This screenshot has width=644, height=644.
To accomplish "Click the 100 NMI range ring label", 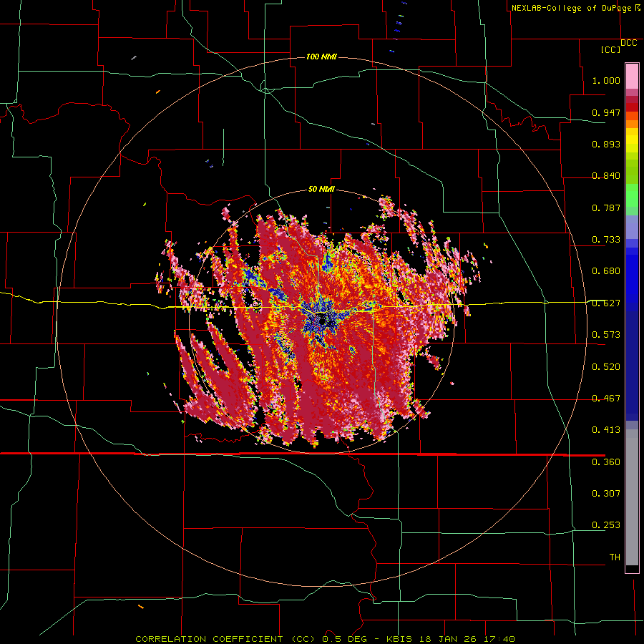I will coord(321,57).
